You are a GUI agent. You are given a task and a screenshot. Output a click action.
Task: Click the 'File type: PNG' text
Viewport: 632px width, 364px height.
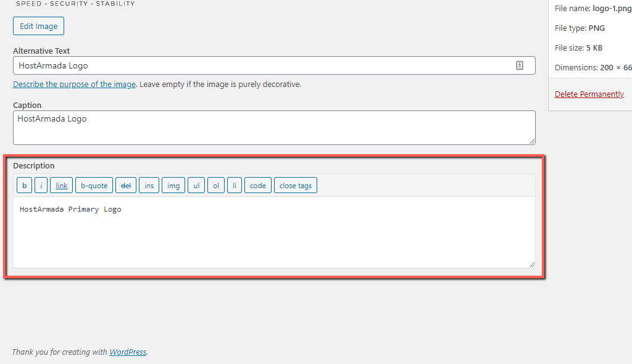[x=580, y=28]
